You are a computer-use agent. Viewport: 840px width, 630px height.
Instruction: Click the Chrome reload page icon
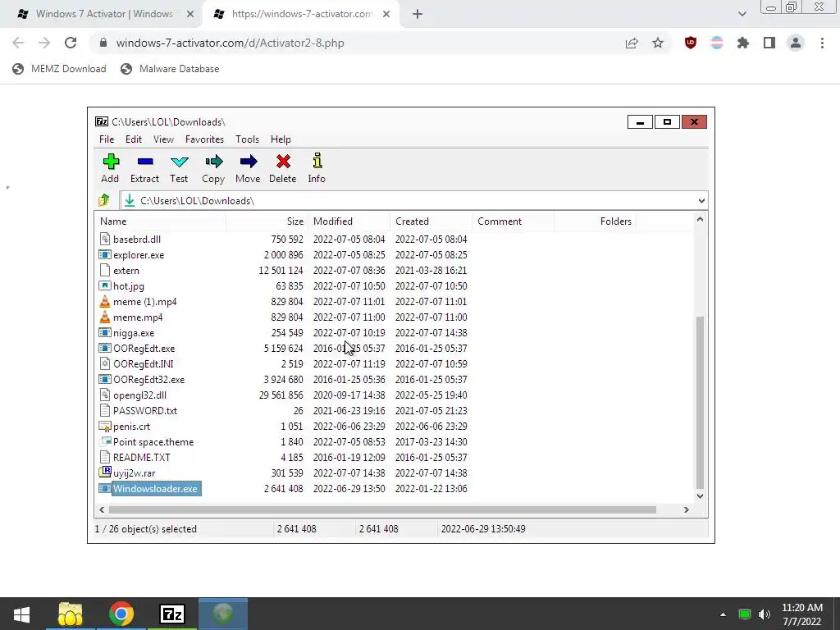tap(71, 43)
